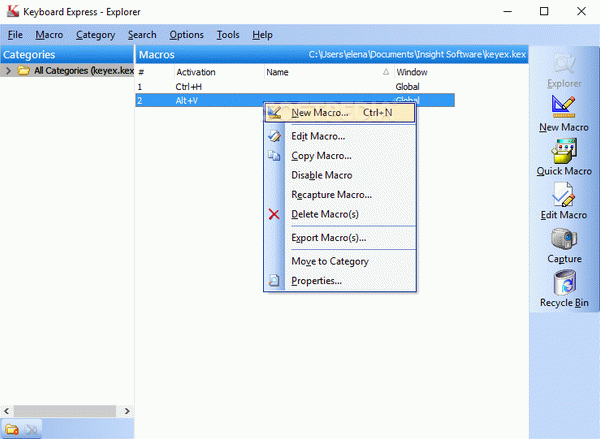Choose New Macro... from the context menu

pos(340,113)
